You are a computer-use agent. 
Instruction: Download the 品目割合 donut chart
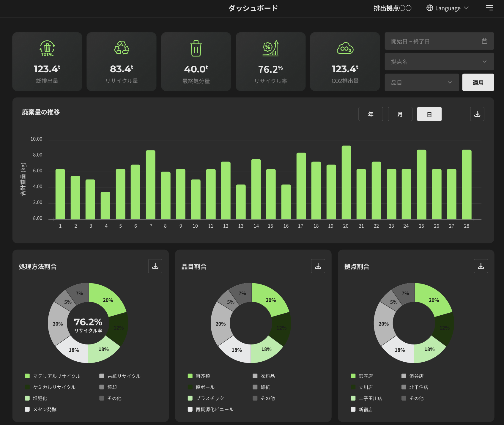click(318, 266)
